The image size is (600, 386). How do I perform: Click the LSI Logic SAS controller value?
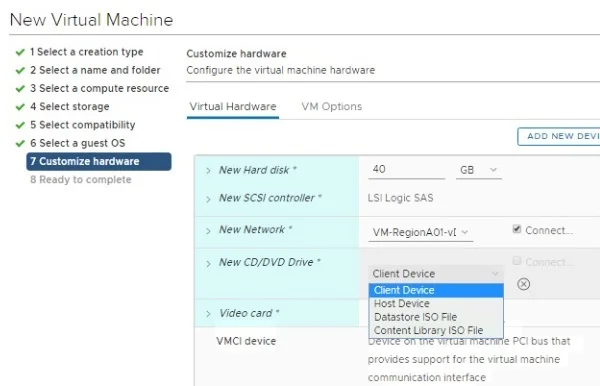click(400, 198)
